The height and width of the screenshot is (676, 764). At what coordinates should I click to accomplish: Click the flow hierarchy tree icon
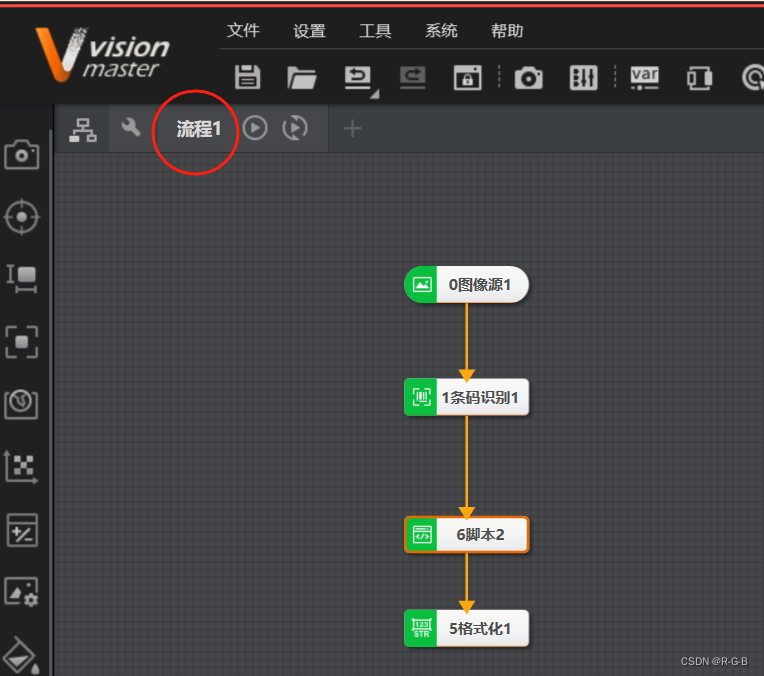pos(83,130)
